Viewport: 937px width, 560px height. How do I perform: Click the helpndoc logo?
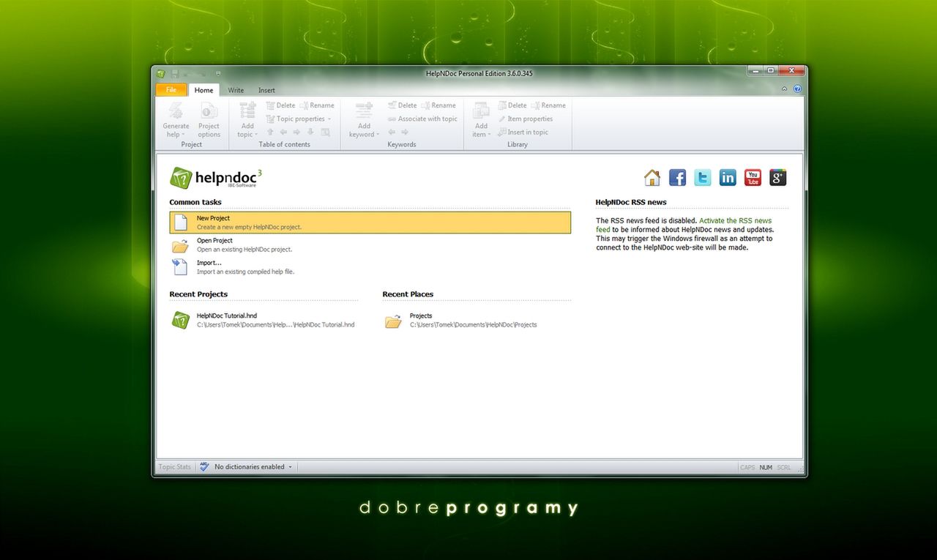216,178
